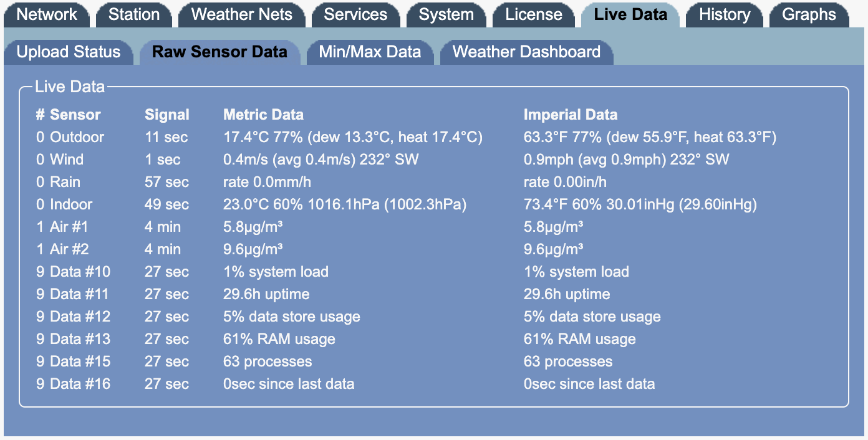
Task: Click the Indoor sensor imperial data value
Action: pos(640,204)
